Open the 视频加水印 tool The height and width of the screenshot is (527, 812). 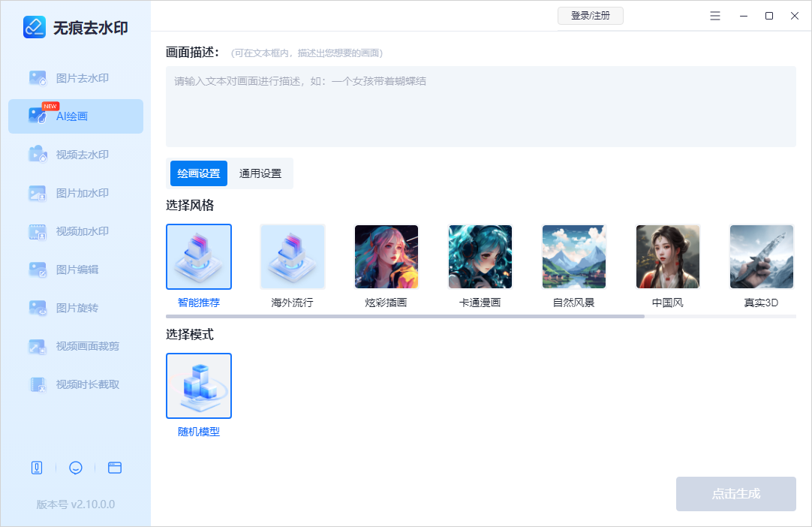click(x=75, y=231)
